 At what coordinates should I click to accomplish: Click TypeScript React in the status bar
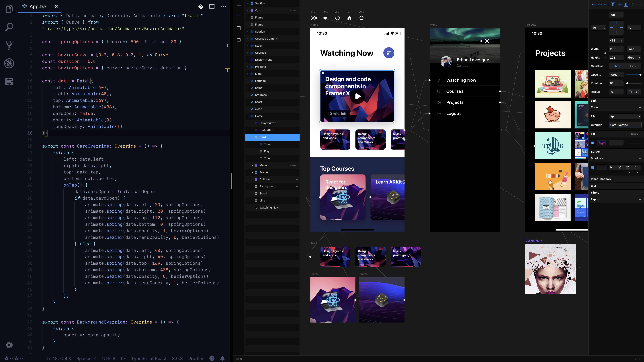pyautogui.click(x=149, y=358)
